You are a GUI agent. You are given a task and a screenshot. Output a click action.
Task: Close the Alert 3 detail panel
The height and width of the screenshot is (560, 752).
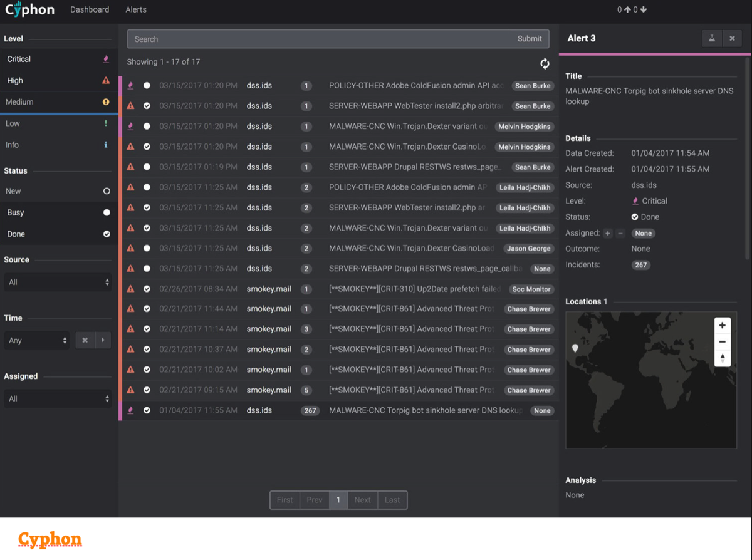(x=732, y=39)
